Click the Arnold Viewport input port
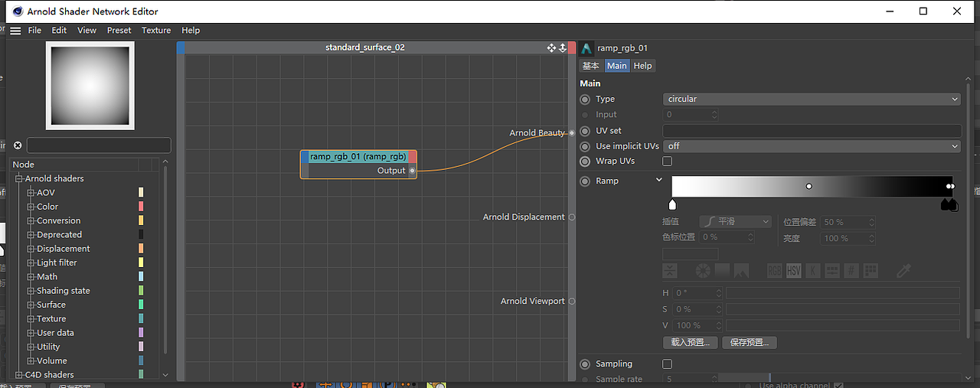Image resolution: width=980 pixels, height=388 pixels. pos(572,302)
